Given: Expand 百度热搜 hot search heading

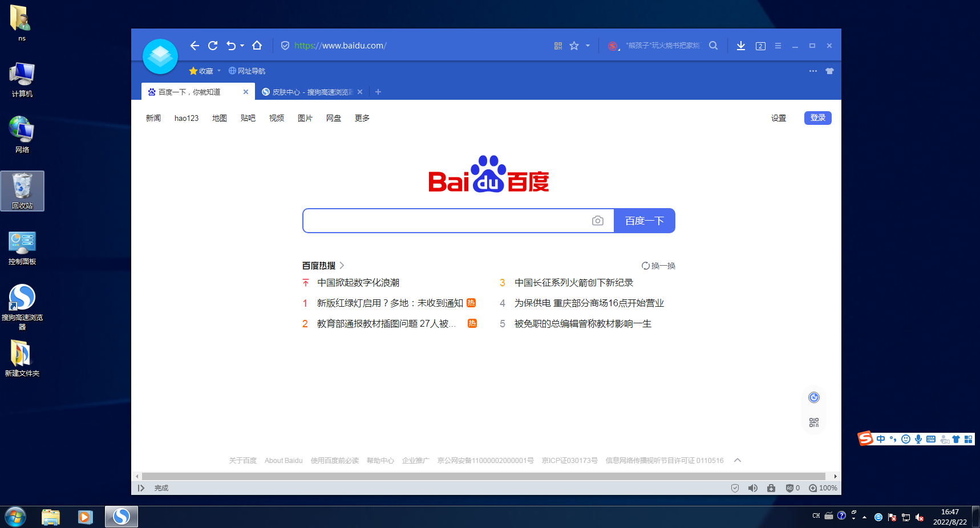Looking at the screenshot, I should tap(323, 266).
